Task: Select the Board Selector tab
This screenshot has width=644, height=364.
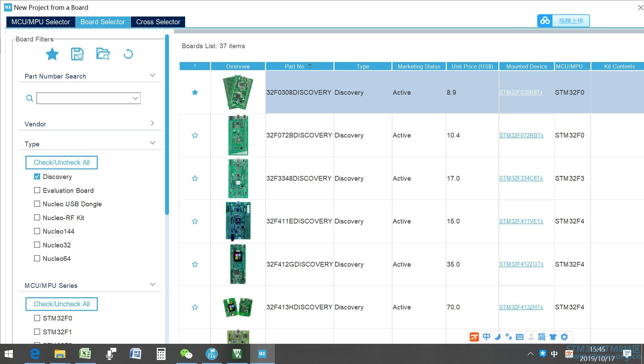Action: (103, 22)
